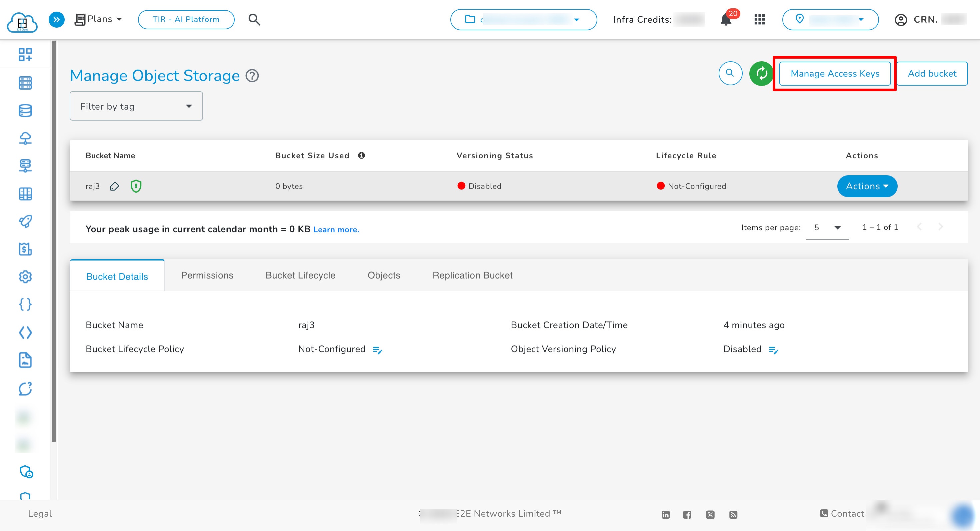Expand the Filter by tag dropdown
Image resolution: width=980 pixels, height=531 pixels.
click(136, 106)
